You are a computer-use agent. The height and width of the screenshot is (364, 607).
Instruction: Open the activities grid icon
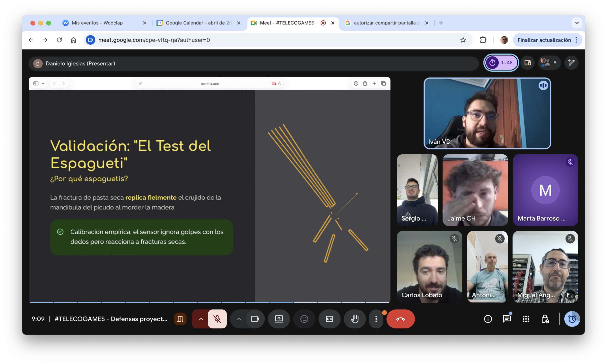pyautogui.click(x=526, y=319)
